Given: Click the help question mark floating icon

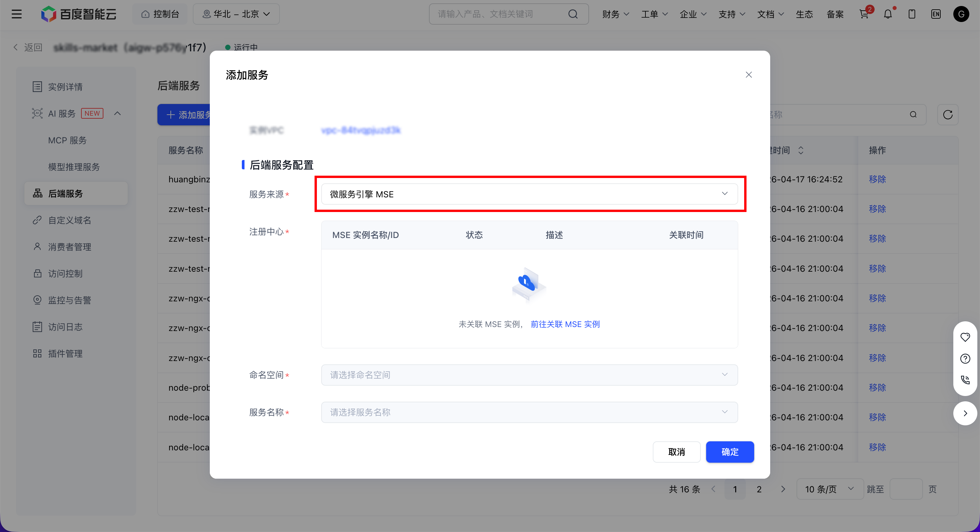Looking at the screenshot, I should 965,358.
